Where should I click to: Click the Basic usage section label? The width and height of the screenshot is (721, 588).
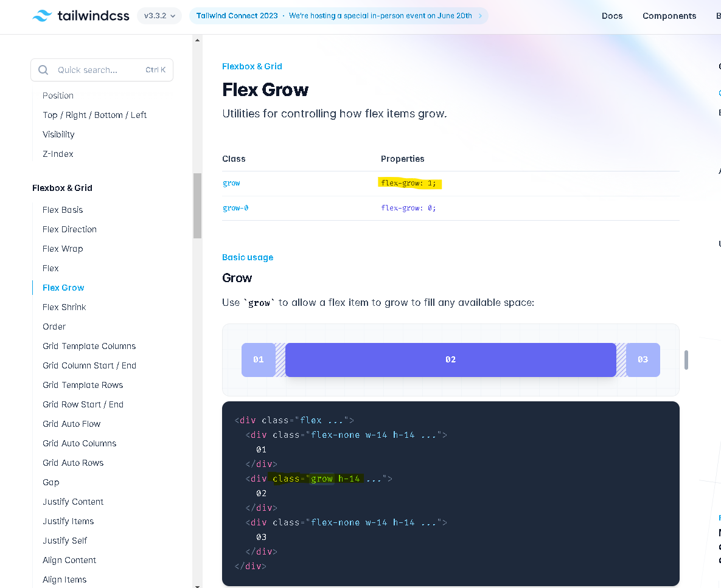point(248,257)
